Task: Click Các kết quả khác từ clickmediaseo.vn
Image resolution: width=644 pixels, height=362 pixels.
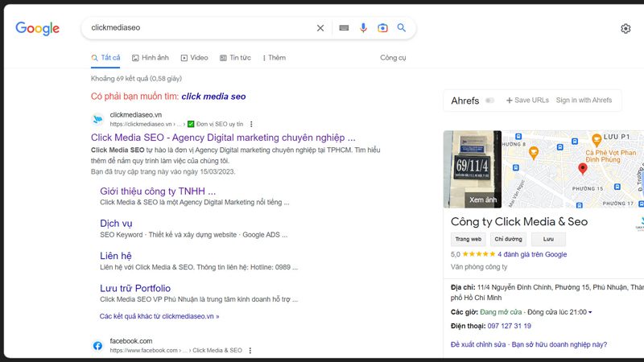Action: pyautogui.click(x=159, y=316)
